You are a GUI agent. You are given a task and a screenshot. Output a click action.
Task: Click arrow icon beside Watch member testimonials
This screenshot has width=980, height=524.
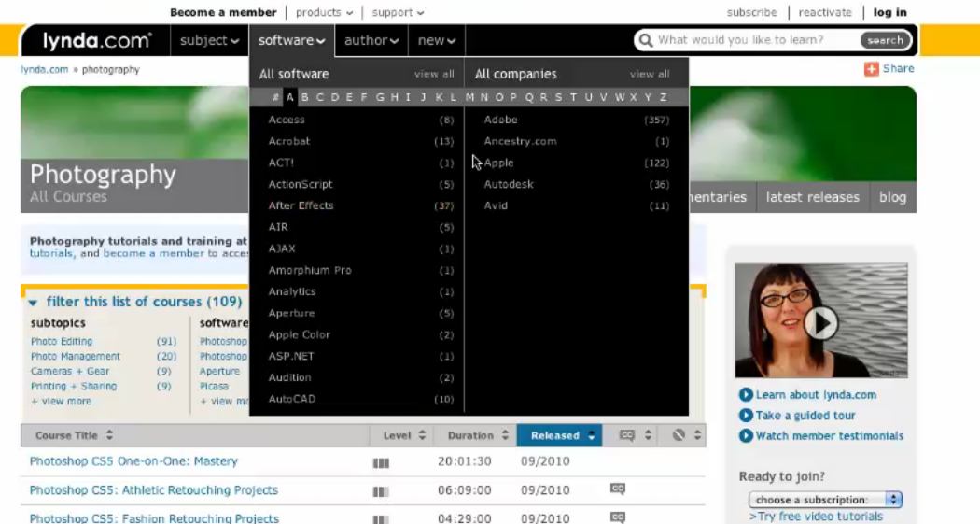click(x=746, y=436)
